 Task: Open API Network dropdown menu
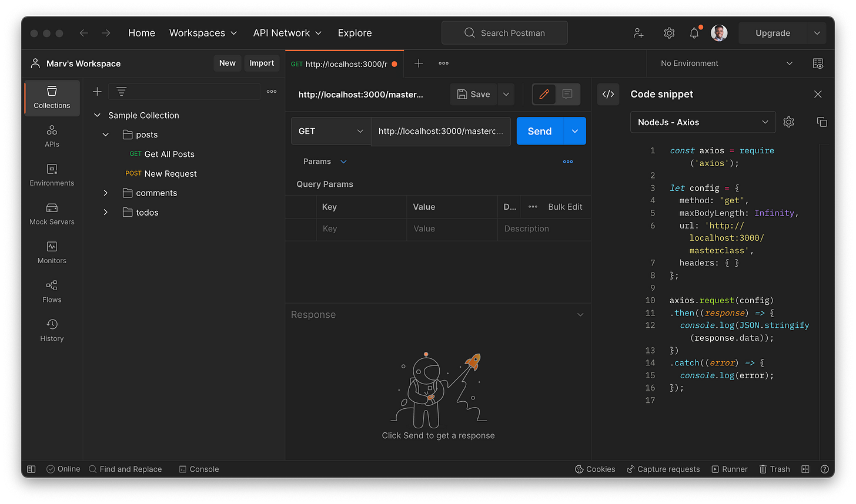coord(287,33)
